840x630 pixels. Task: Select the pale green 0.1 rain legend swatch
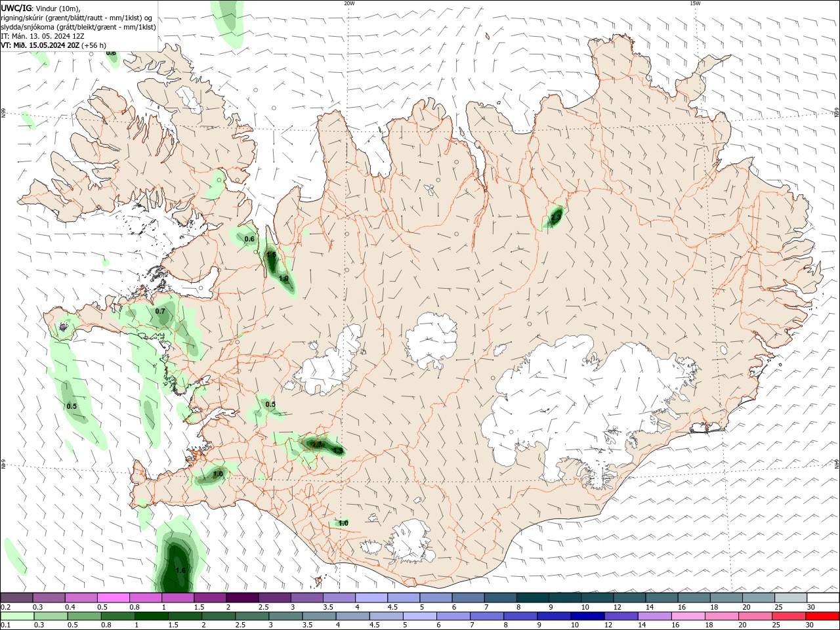[16, 616]
